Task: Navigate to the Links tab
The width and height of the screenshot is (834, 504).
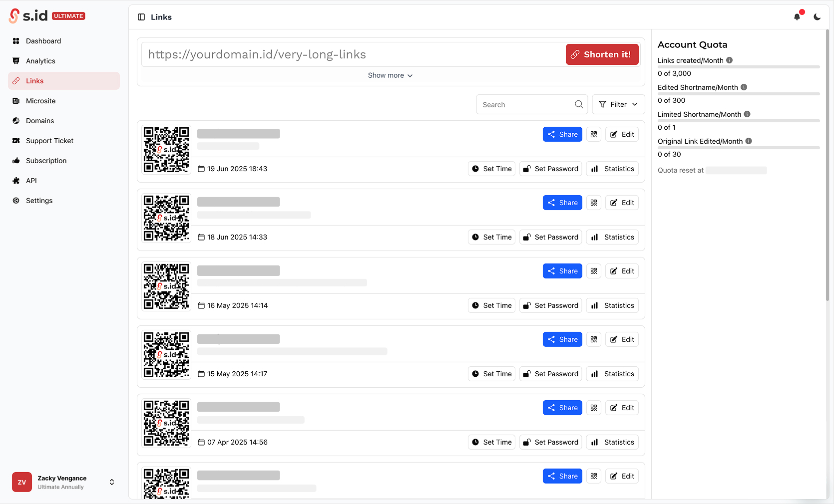Action: (34, 80)
